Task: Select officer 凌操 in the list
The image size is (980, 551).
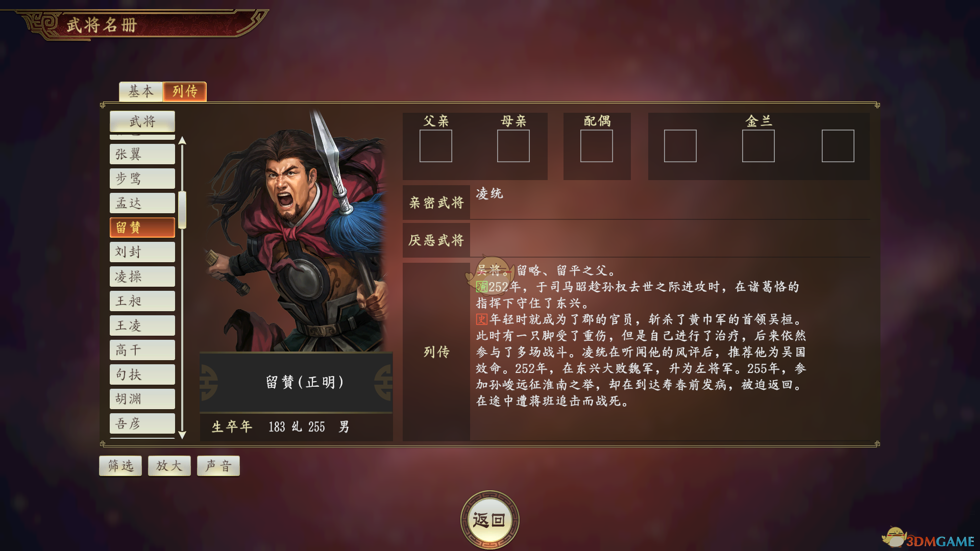Action: (142, 277)
